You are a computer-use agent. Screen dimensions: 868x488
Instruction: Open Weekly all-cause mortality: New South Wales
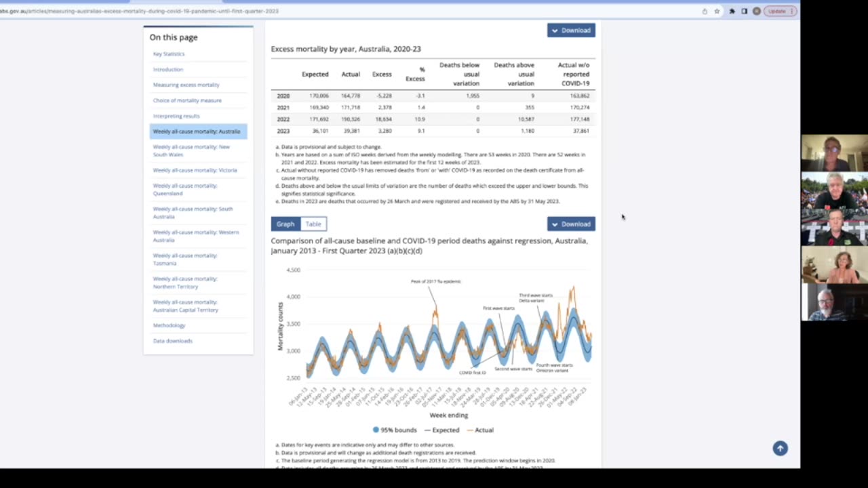point(191,150)
